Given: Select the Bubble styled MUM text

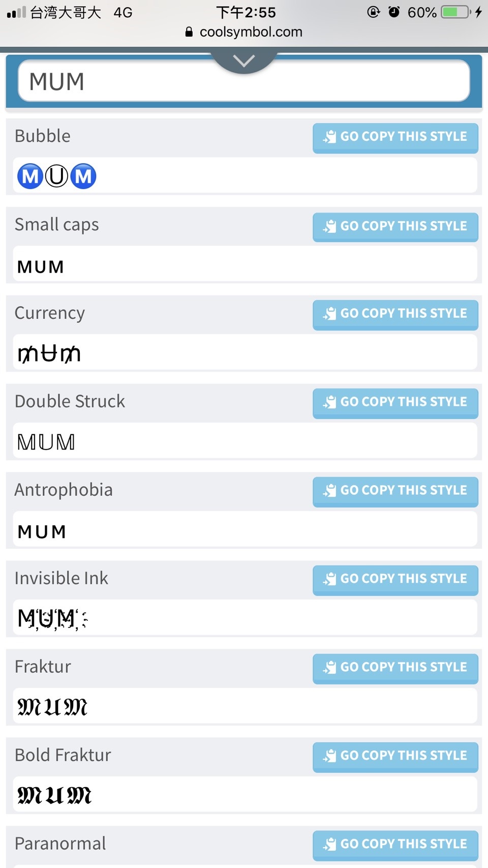Looking at the screenshot, I should point(57,176).
